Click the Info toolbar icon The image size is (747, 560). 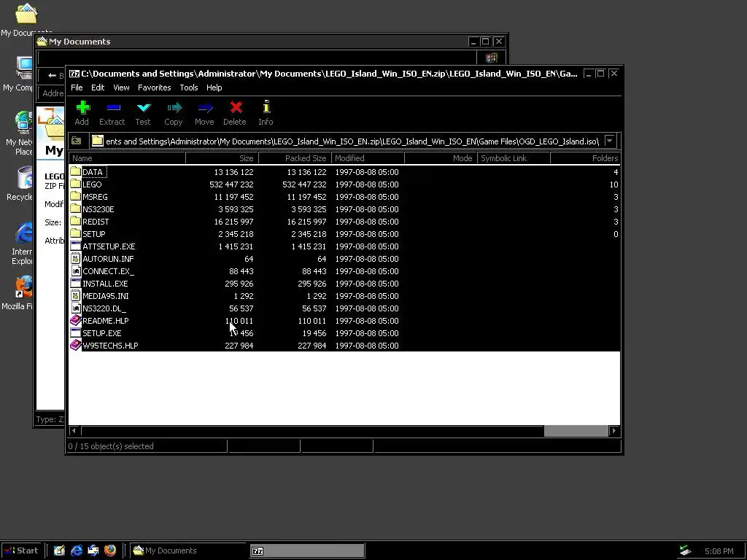tap(266, 106)
